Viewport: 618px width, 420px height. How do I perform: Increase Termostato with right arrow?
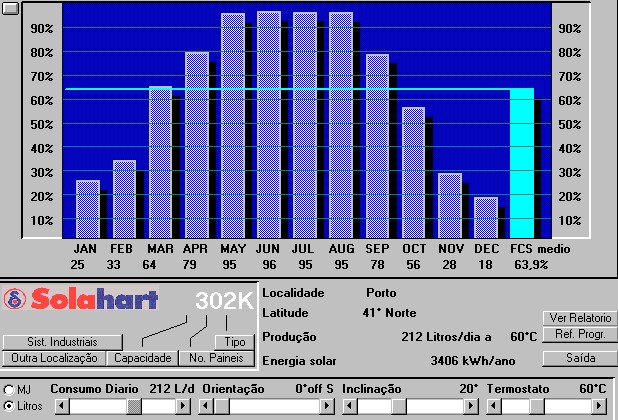599,406
